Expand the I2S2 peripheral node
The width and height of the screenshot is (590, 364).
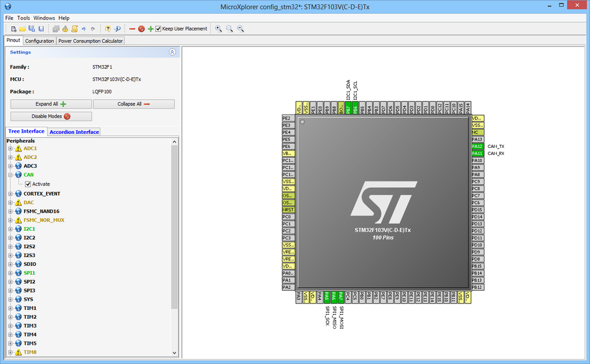pos(11,247)
